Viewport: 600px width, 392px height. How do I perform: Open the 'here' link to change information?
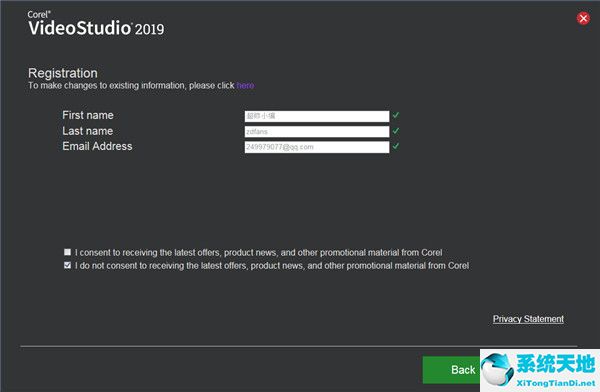pyautogui.click(x=245, y=85)
